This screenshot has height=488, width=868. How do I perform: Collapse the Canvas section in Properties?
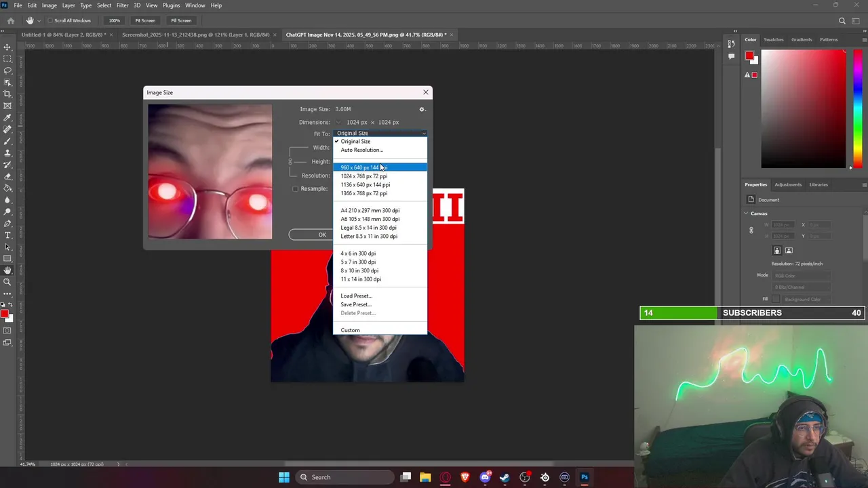(x=747, y=213)
